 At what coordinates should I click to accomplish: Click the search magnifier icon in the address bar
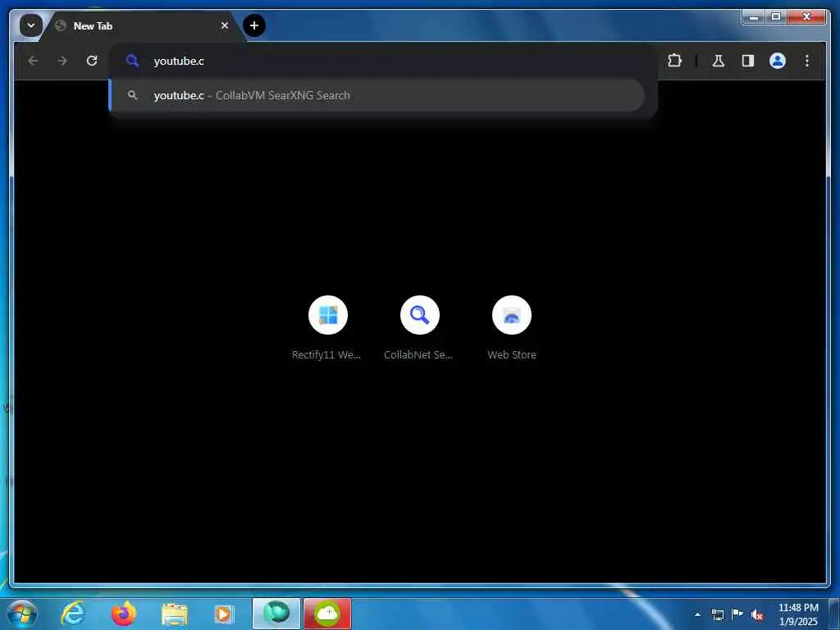coord(132,61)
